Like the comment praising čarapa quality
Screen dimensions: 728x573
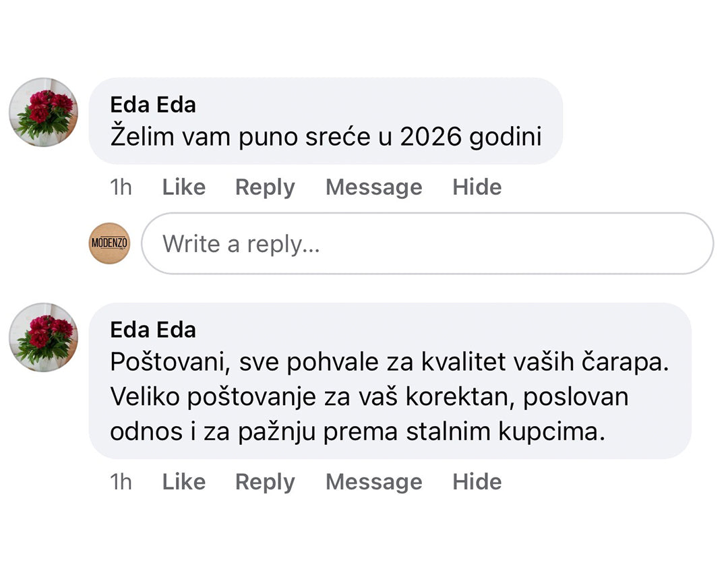[183, 481]
